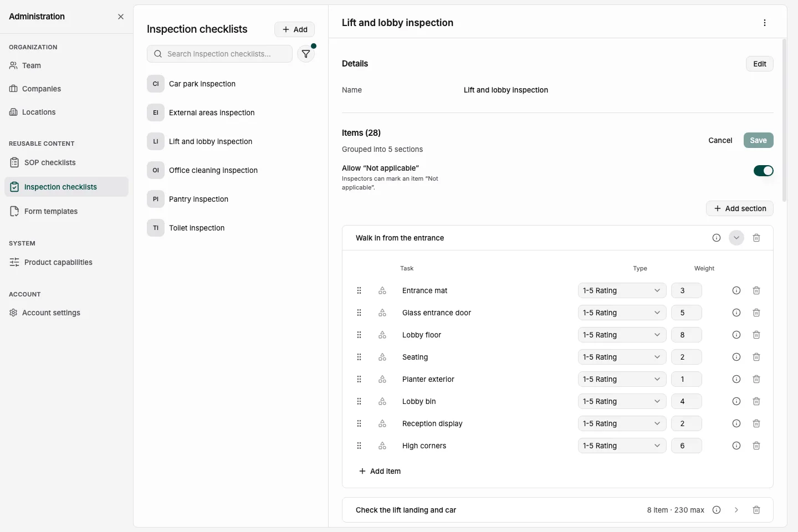Open Product capabilities settings

point(66,262)
